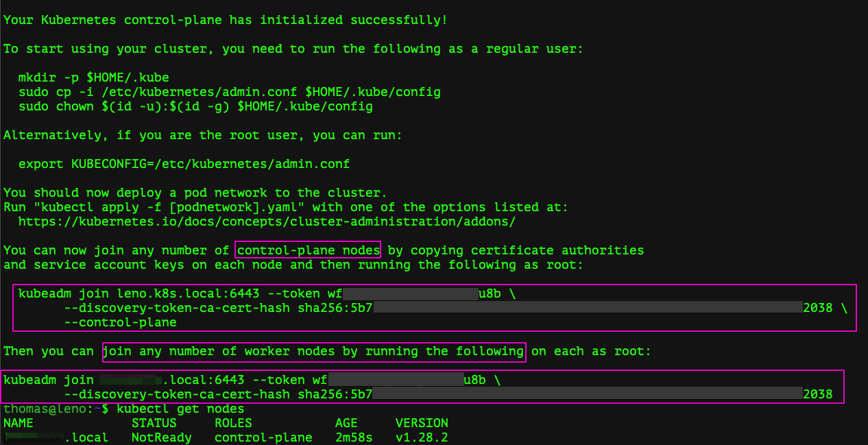Click the "mkdir -p $HOME/.kube" command line
Screen dimensions: 868x445
pyautogui.click(x=94, y=77)
